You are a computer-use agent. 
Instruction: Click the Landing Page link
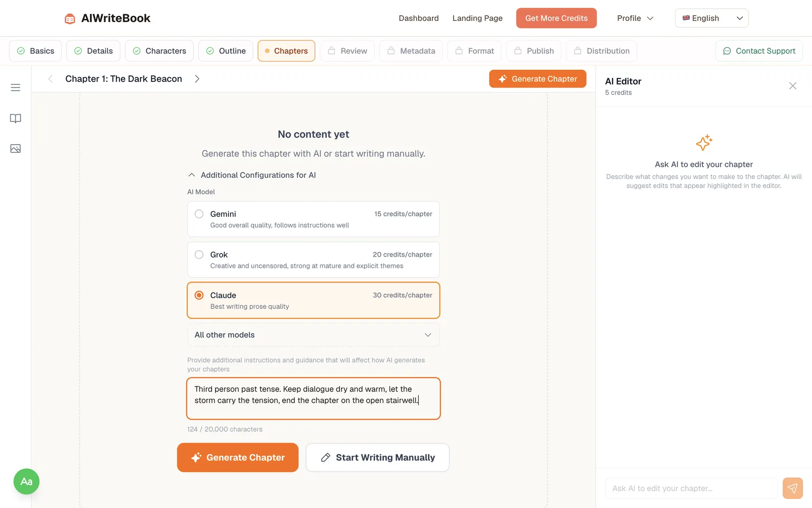(x=478, y=18)
